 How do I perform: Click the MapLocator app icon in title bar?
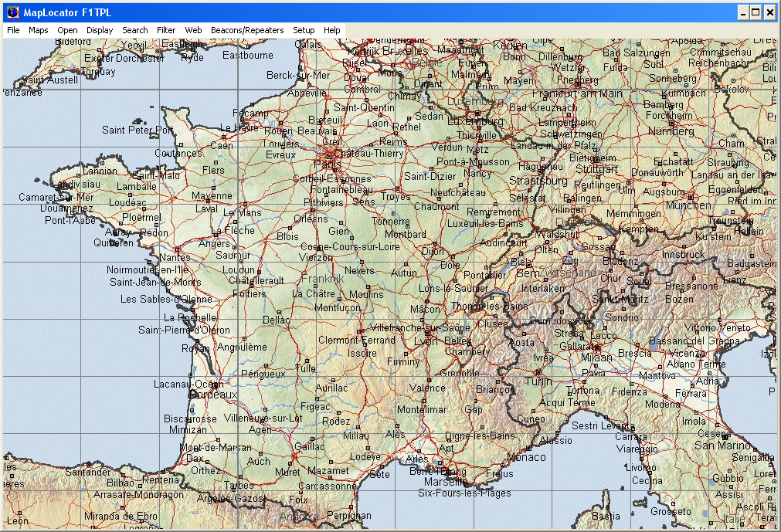12,12
